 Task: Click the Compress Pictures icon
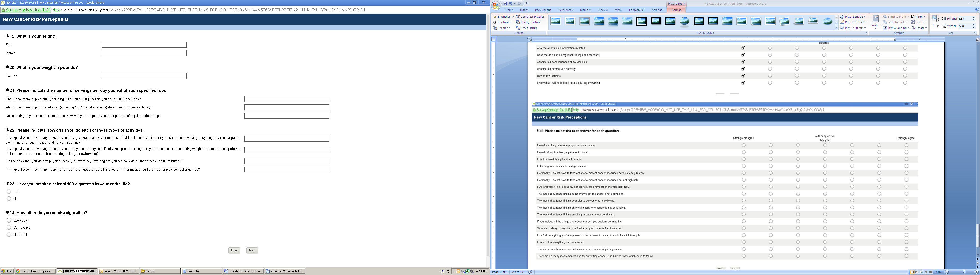pos(518,17)
